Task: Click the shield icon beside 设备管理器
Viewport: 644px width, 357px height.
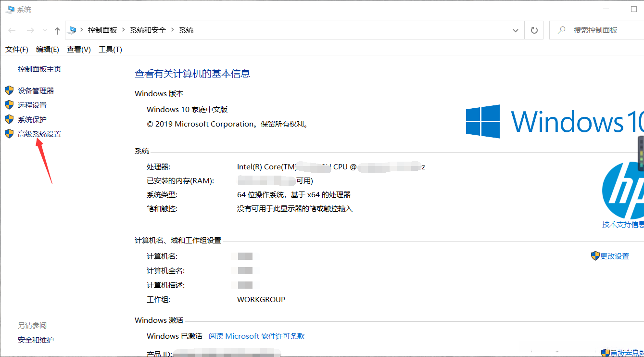Action: point(9,90)
